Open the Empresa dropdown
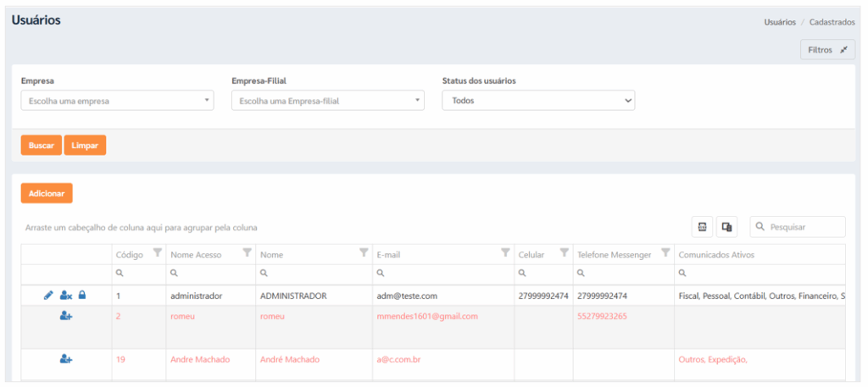The image size is (868, 387). click(117, 101)
